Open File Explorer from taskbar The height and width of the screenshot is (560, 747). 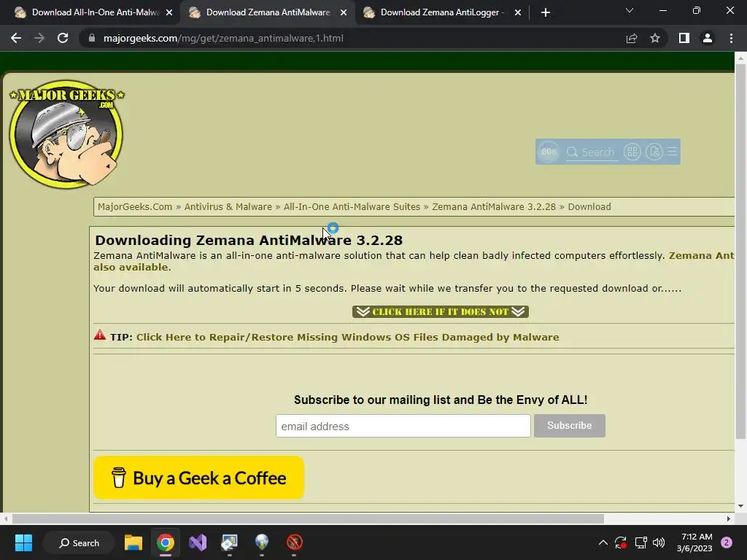tap(133, 542)
